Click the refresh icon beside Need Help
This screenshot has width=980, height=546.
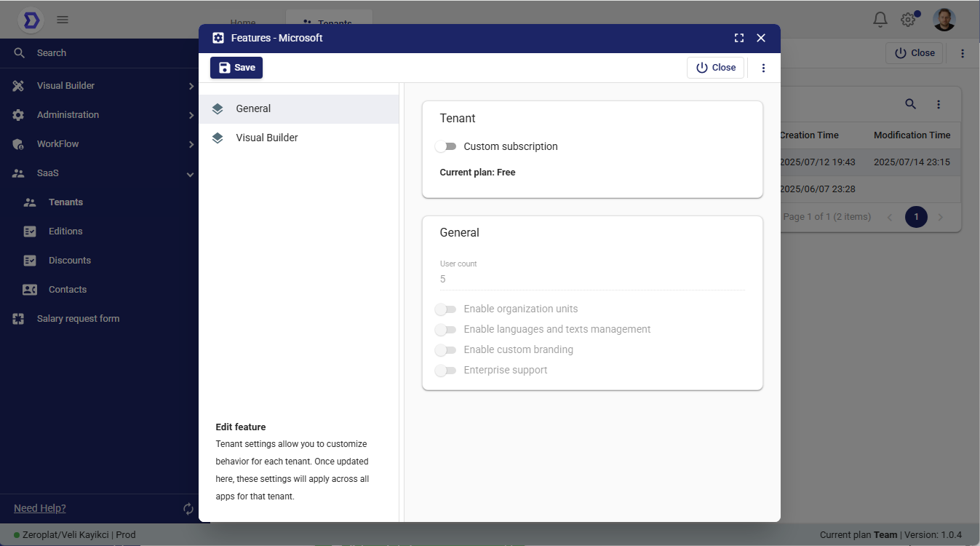tap(188, 509)
